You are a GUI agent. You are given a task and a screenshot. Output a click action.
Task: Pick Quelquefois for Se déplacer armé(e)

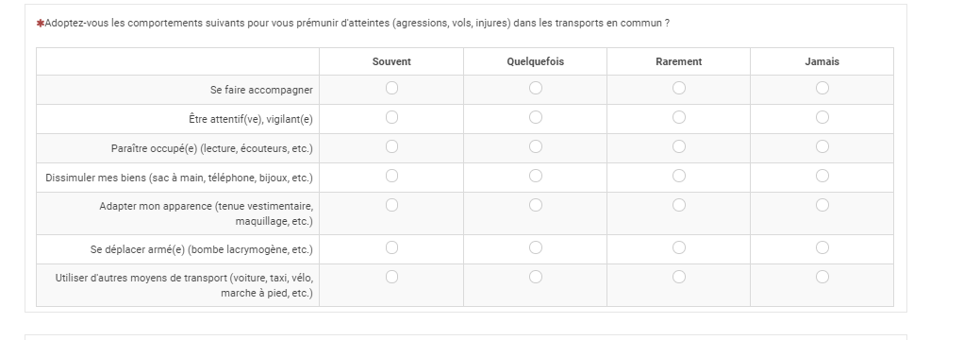[x=535, y=248]
